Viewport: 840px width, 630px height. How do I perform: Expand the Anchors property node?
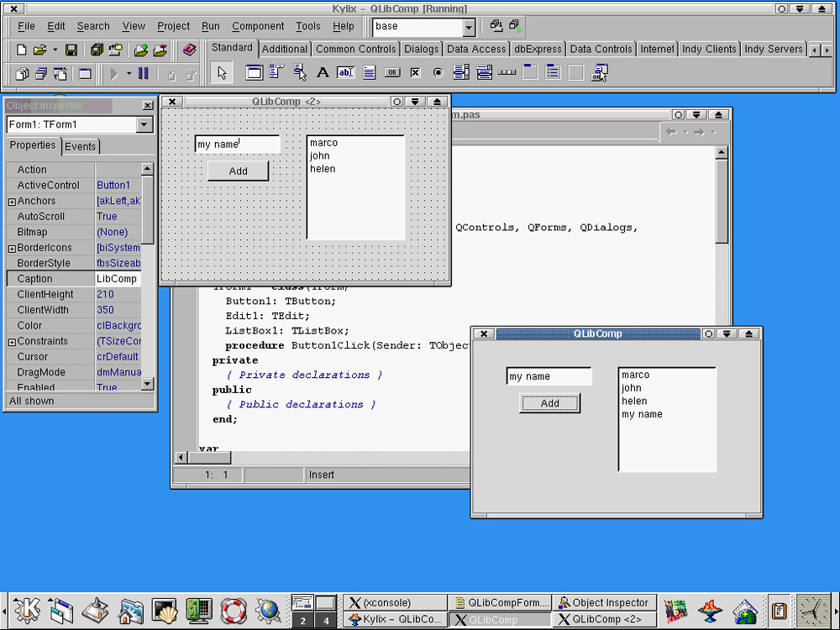(x=12, y=202)
